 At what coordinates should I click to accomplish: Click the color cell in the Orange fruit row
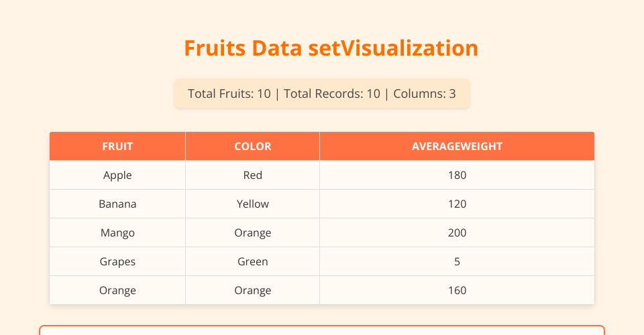[x=253, y=291]
